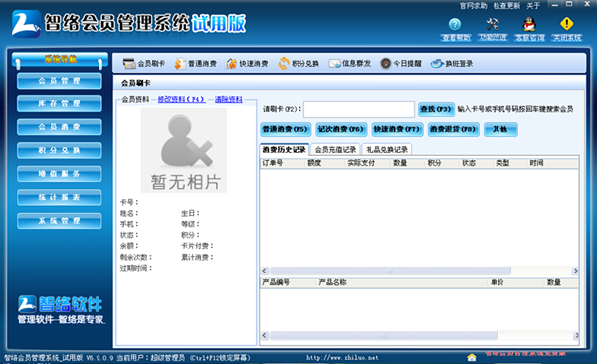Click 快速消费(F7) button
The image size is (597, 364).
click(x=397, y=130)
